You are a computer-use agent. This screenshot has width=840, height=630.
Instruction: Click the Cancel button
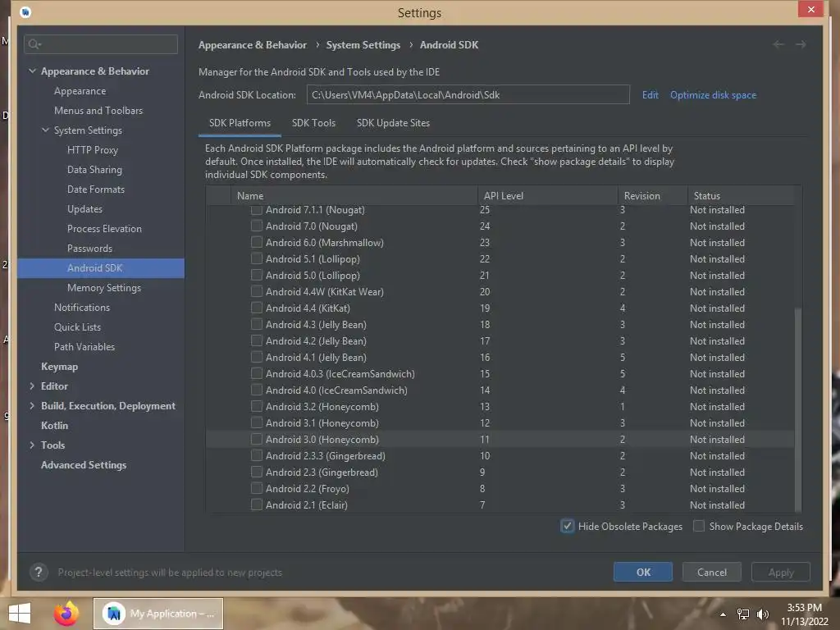click(x=711, y=572)
